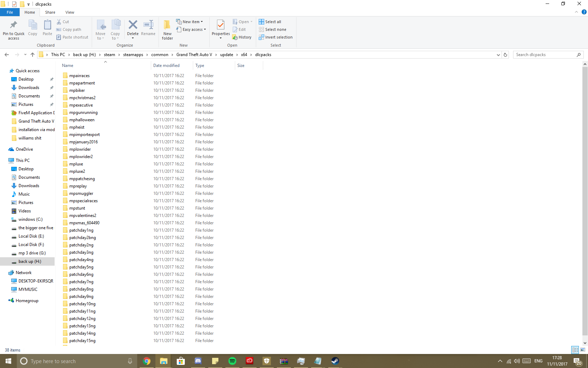588x368 pixels.
Task: Refresh the dlcpacks folder view
Action: (x=505, y=55)
